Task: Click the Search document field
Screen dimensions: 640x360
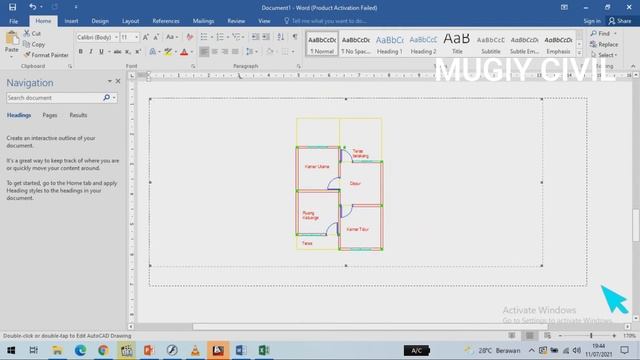Action: [x=53, y=98]
